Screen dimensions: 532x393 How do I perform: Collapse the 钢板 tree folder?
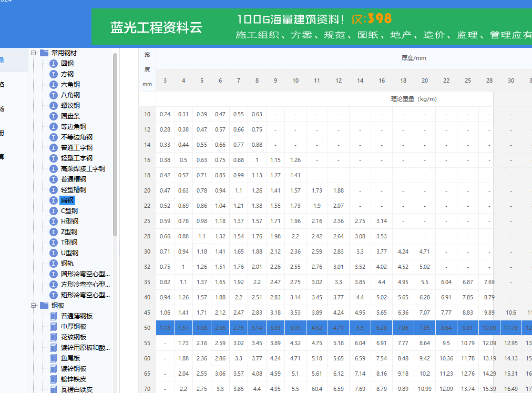click(x=34, y=305)
